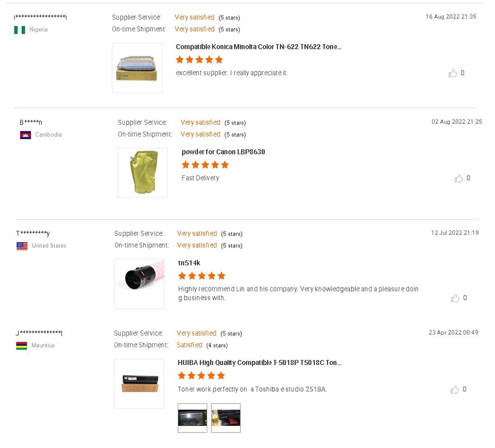Viewport: 495px width, 448px height.
Task: Like the Nigeria buyer's review with thumbs-up
Action: pyautogui.click(x=453, y=73)
